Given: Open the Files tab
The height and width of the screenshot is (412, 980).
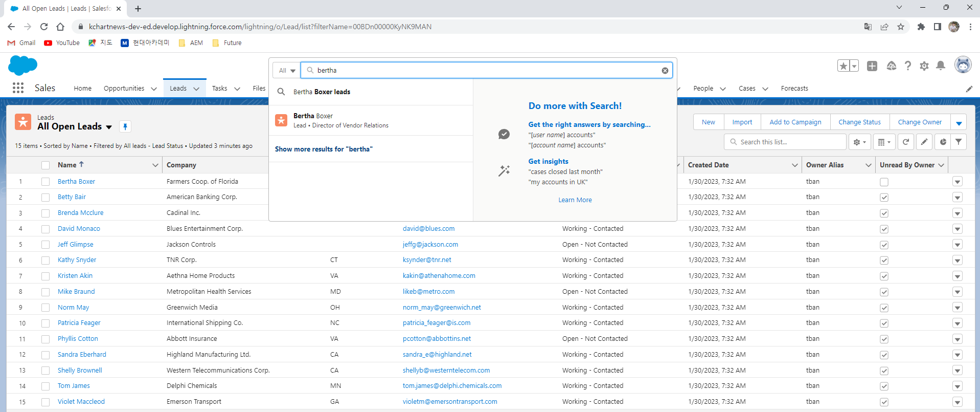Looking at the screenshot, I should [259, 89].
